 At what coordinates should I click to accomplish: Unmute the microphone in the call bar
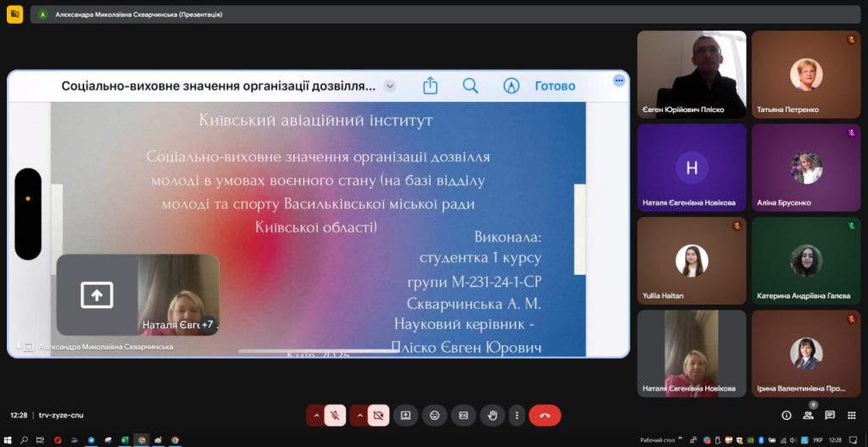click(x=335, y=416)
